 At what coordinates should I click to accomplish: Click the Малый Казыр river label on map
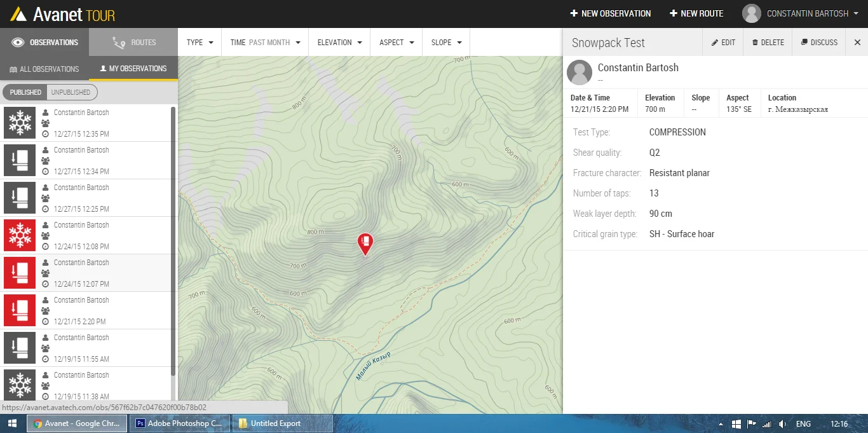(374, 366)
